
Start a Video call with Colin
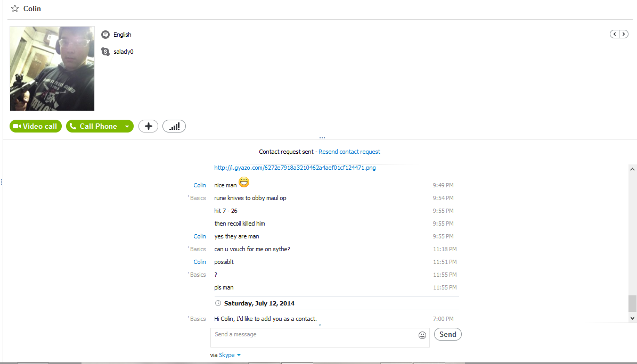click(36, 126)
